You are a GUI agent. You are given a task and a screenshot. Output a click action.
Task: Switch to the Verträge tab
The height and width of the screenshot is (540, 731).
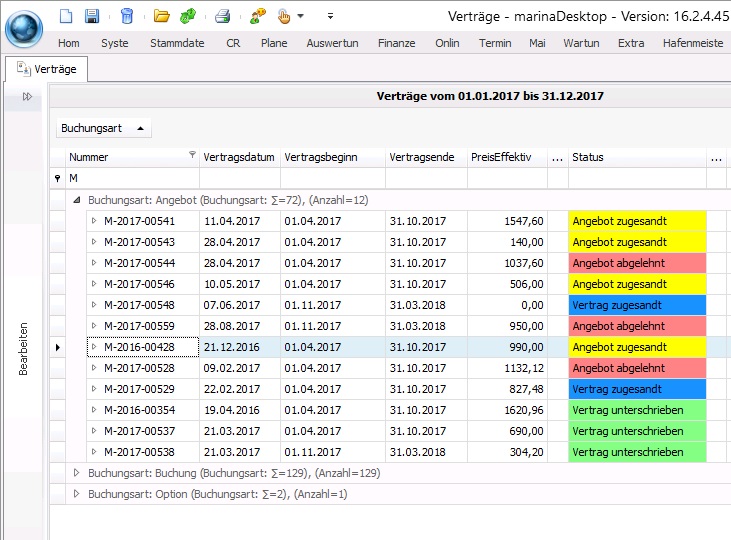tap(47, 69)
